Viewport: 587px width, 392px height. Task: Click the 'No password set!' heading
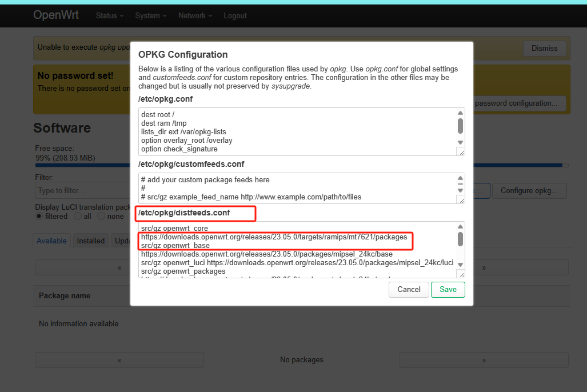click(75, 75)
